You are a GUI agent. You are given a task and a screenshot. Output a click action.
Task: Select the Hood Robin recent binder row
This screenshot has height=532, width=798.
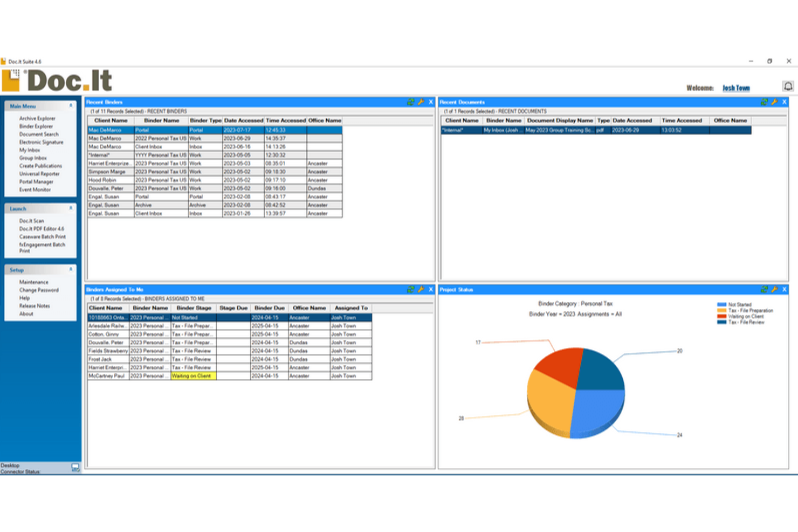[x=215, y=180]
